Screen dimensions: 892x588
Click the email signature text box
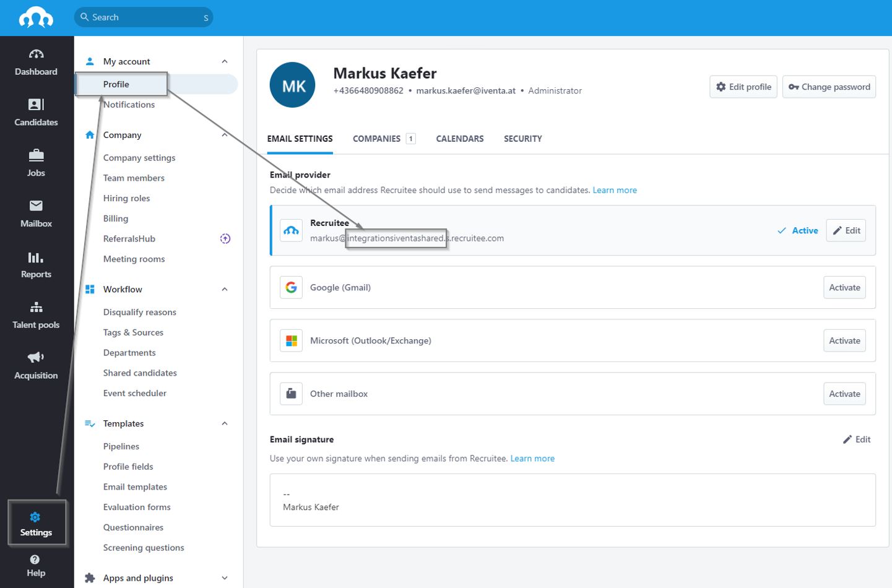(x=573, y=500)
